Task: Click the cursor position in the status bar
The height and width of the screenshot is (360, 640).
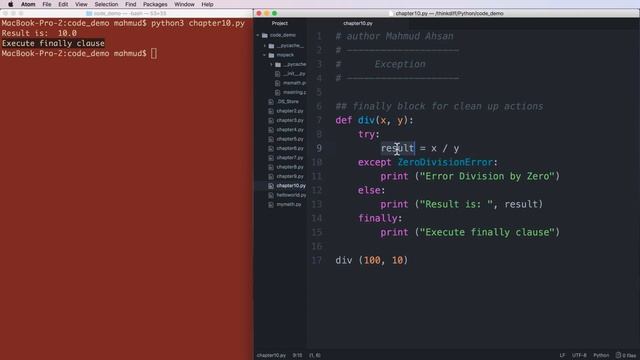Action: (298, 356)
